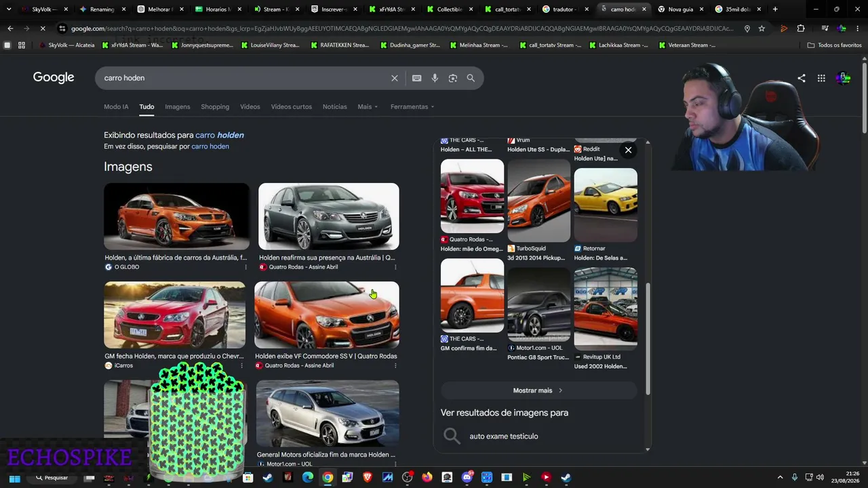Open options for the Quatro Rodas Holden reafirma result
This screenshot has height=488, width=868.
coord(395,267)
